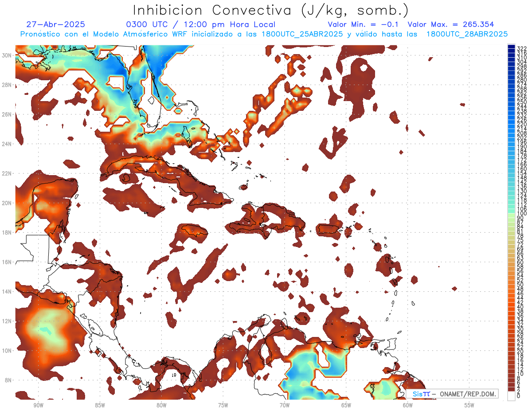
Task: Click the '1800UTC_28ABR2025' valid-until timestamp
Action: 467,34
